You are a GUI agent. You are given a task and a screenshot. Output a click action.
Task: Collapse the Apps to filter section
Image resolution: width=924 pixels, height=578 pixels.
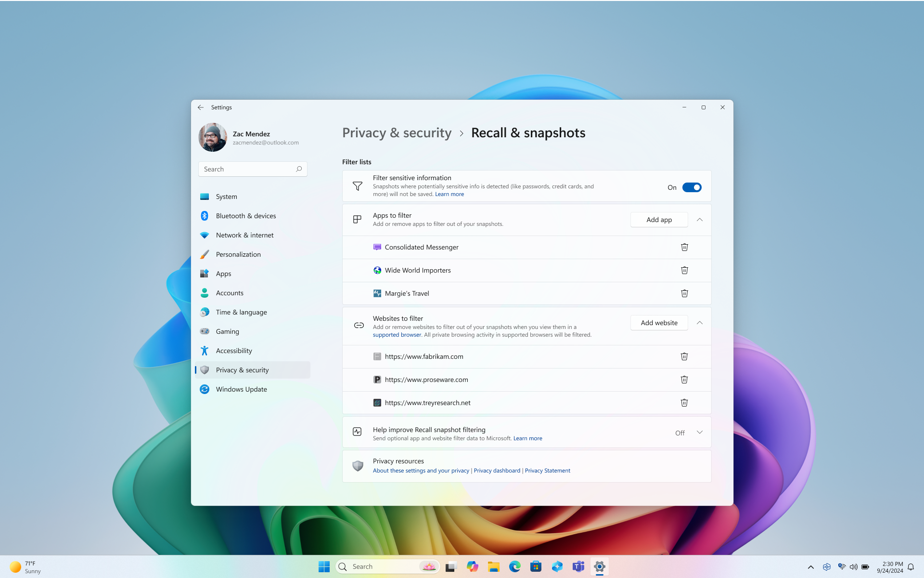coord(700,219)
